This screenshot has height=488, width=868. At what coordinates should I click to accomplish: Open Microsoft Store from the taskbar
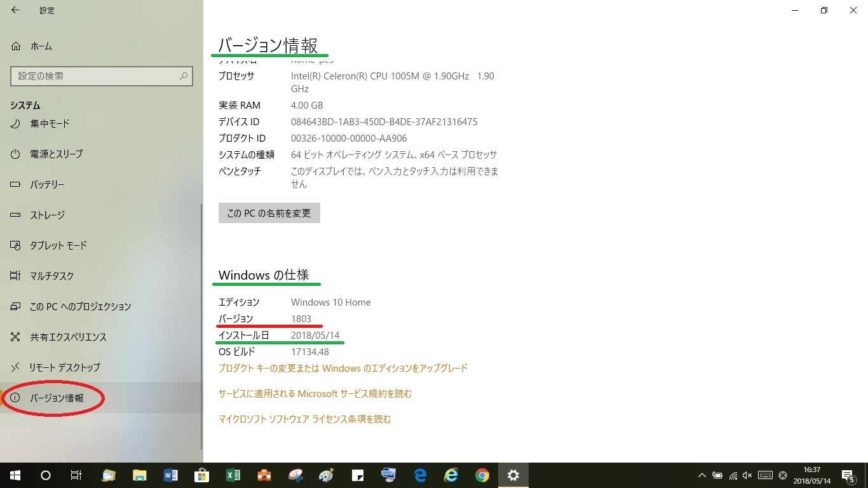point(201,475)
